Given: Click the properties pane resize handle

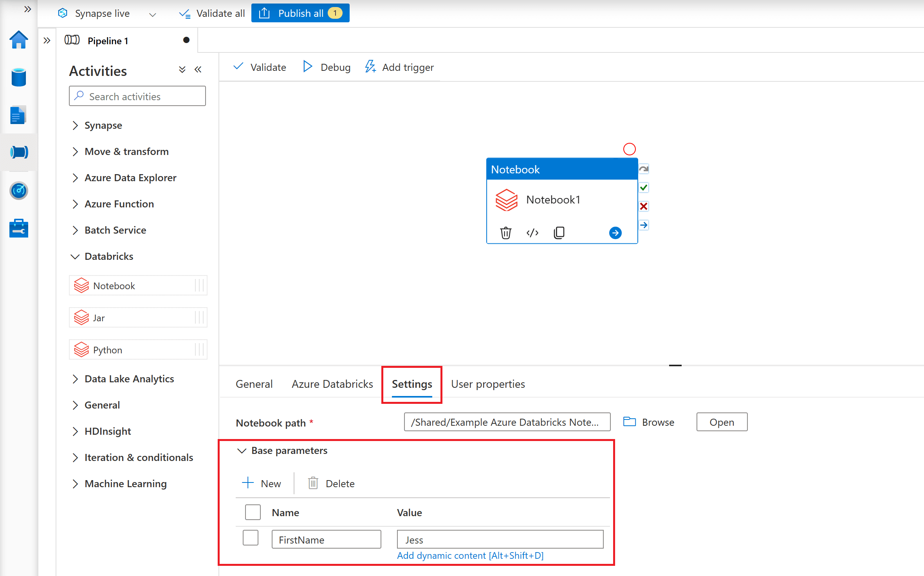Looking at the screenshot, I should coord(675,365).
